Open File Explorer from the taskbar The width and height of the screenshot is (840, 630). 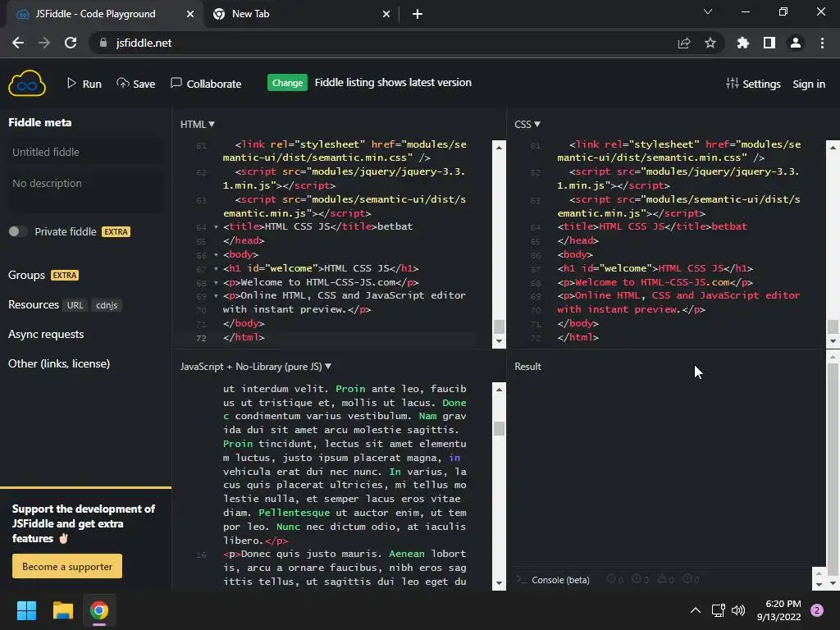point(62,610)
